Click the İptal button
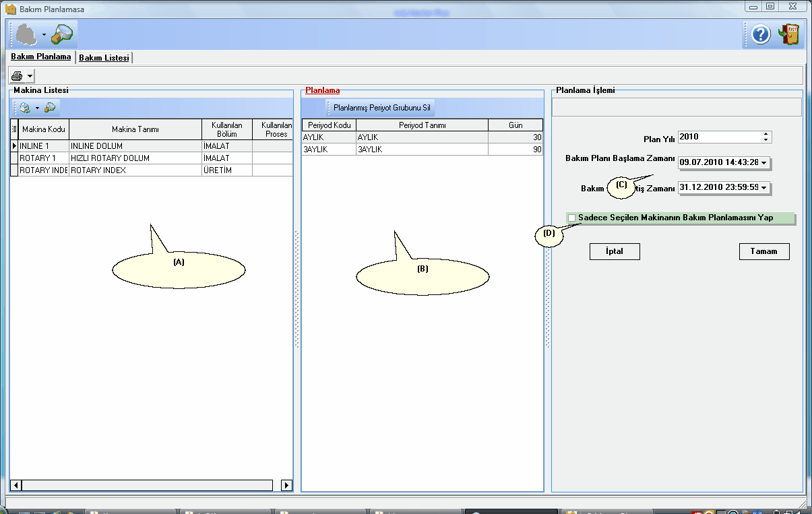The width and height of the screenshot is (812, 514). click(615, 251)
